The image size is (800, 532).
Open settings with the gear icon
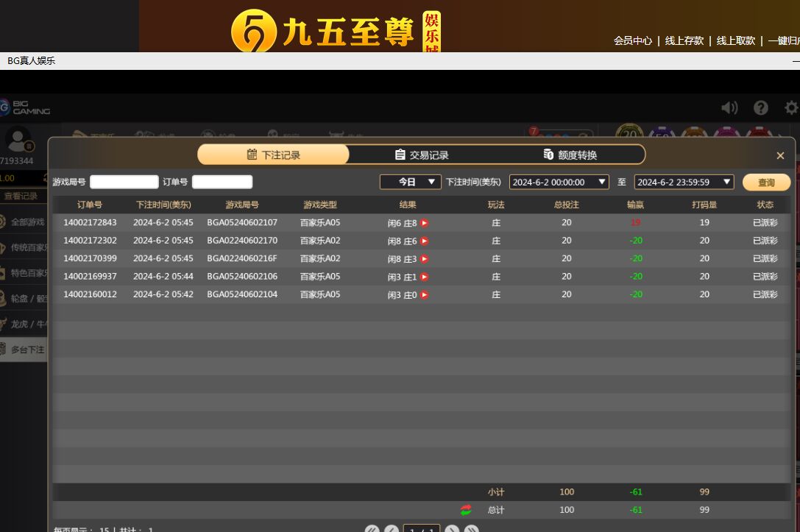791,108
